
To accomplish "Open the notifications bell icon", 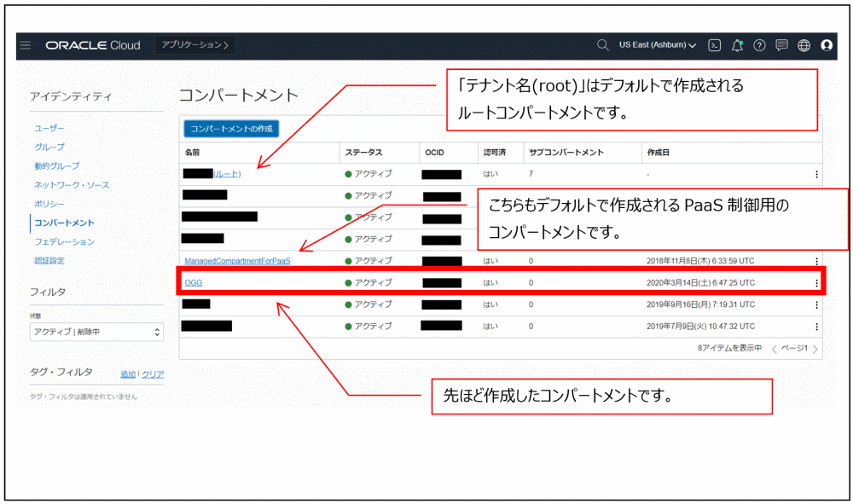I will coord(737,45).
